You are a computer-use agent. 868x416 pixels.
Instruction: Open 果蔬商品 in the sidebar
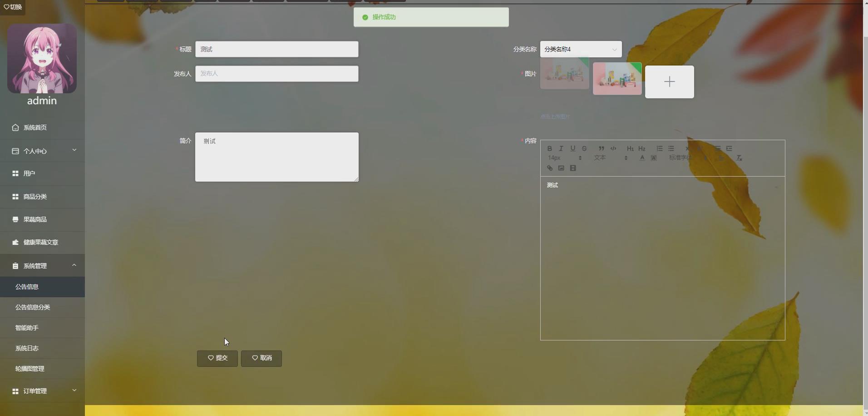[42, 219]
